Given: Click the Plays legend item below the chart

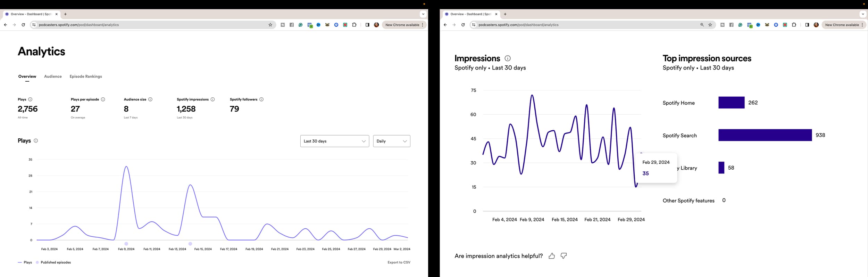Looking at the screenshot, I should tap(25, 262).
